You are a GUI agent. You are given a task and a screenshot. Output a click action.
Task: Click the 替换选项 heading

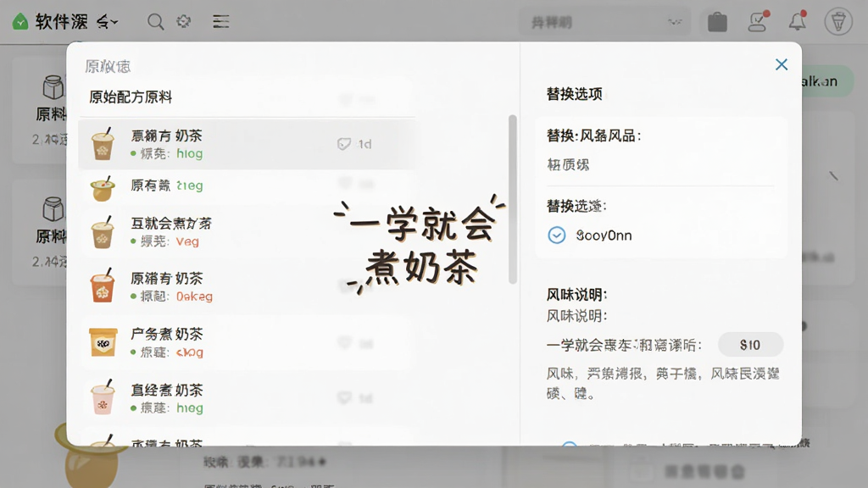click(574, 94)
